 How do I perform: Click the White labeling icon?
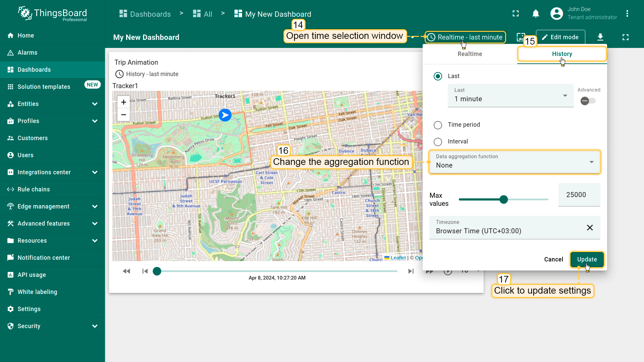10,292
